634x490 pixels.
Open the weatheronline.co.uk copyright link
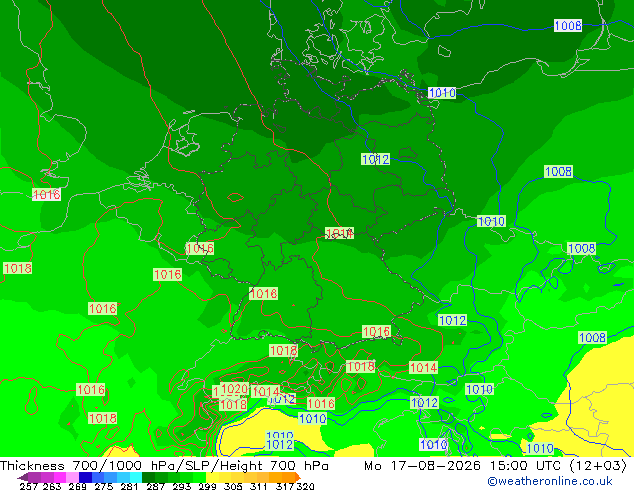[x=550, y=481]
